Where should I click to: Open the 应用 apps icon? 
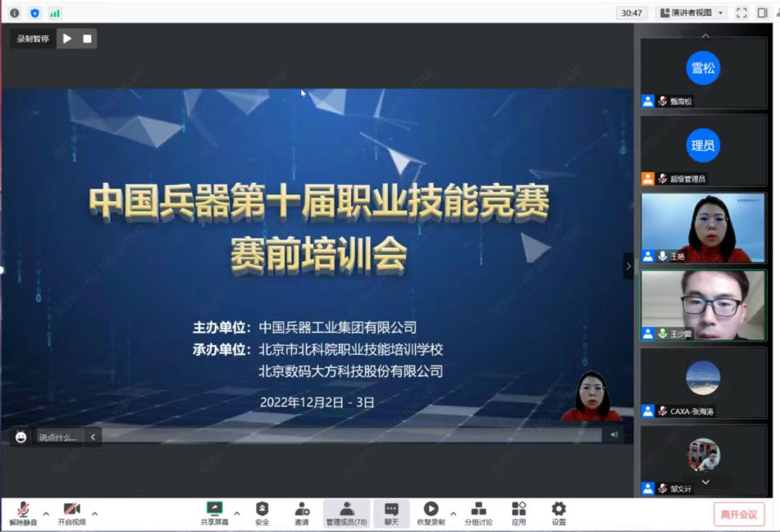[518, 512]
